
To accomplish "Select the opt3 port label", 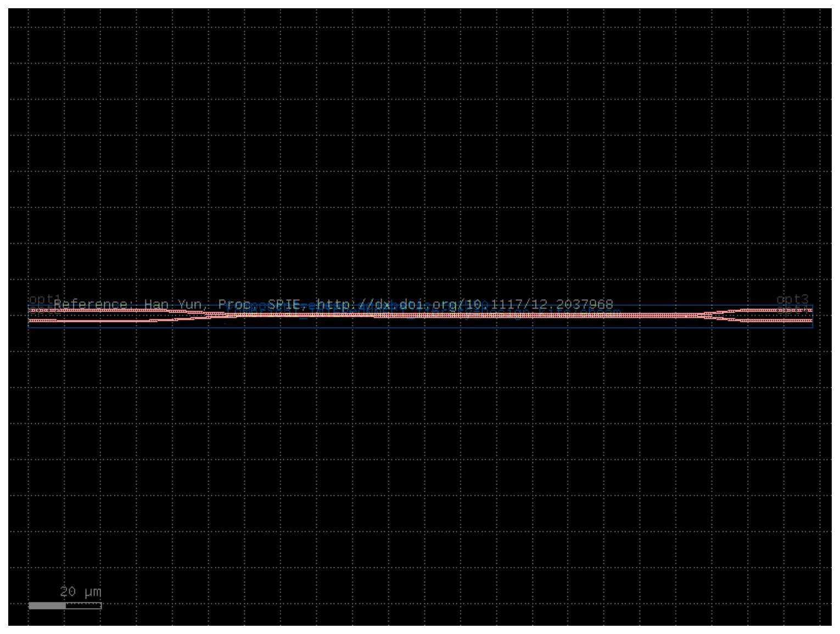I will pyautogui.click(x=792, y=299).
